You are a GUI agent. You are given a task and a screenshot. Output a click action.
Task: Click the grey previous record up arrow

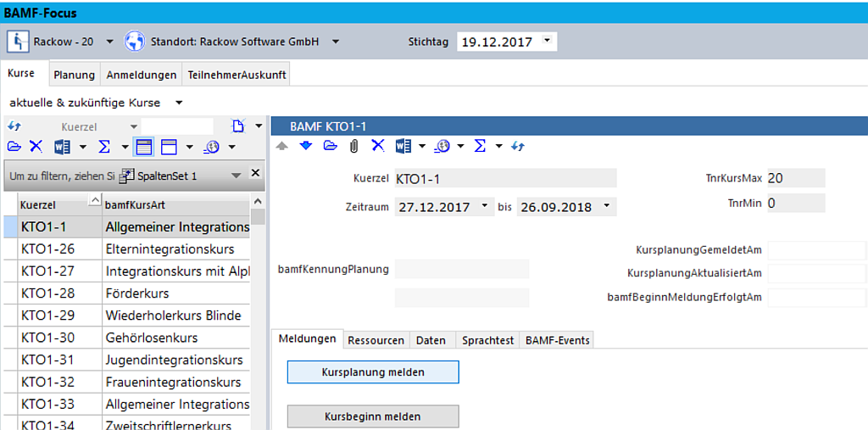click(282, 146)
